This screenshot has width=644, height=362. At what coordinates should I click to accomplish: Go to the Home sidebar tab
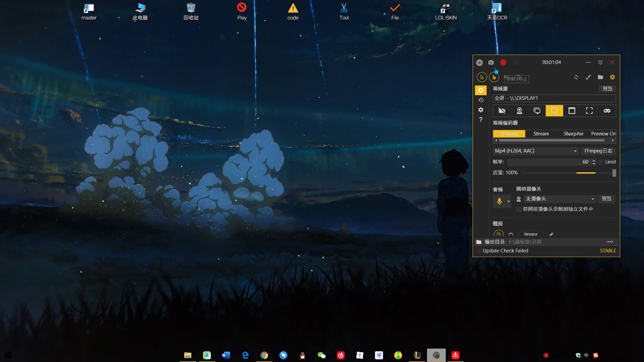[481, 90]
